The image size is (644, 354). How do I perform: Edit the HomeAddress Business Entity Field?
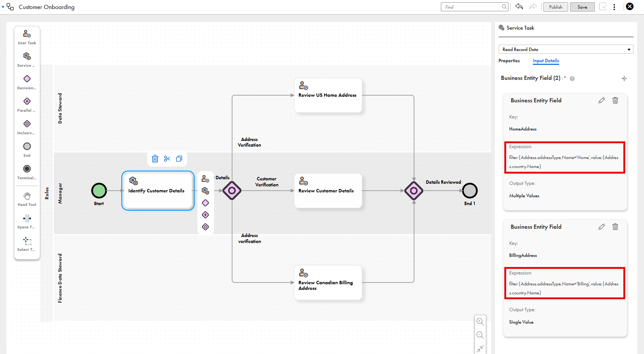pos(602,100)
